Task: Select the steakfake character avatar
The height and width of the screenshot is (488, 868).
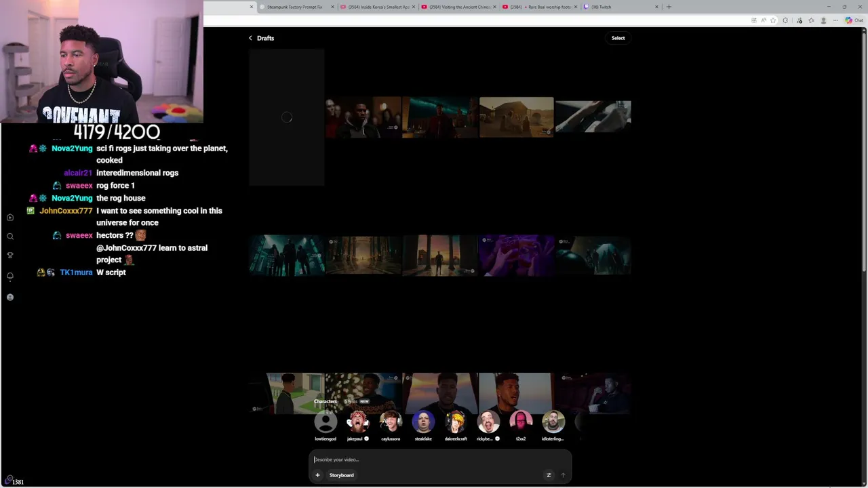Action: [x=423, y=422]
